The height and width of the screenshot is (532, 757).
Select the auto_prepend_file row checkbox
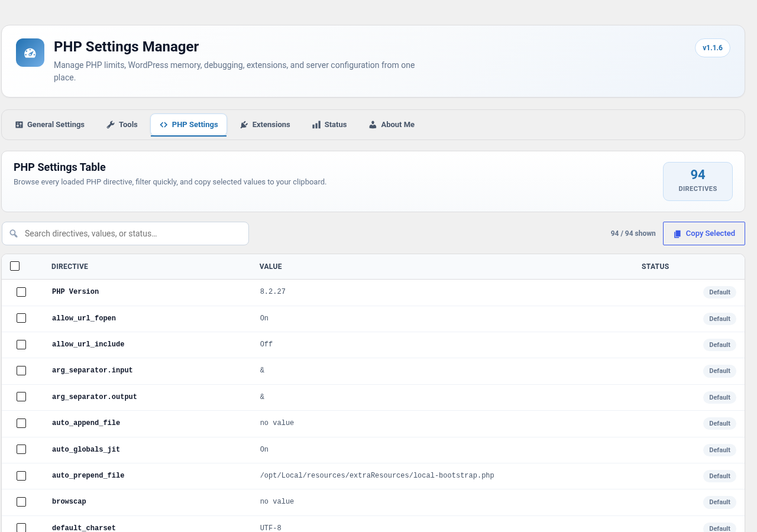coord(21,475)
